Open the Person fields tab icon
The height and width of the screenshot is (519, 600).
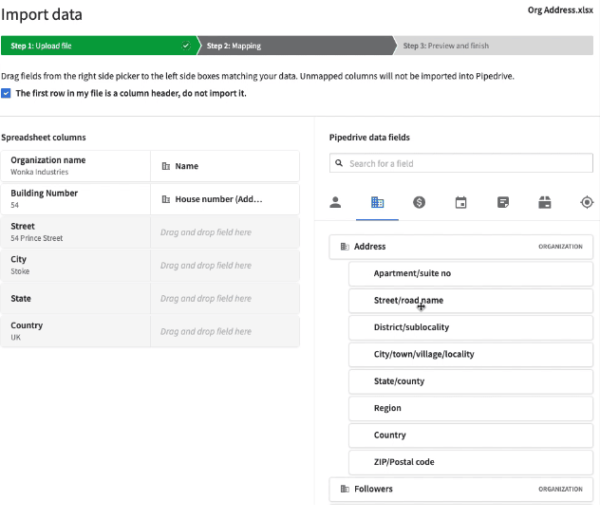(x=335, y=202)
